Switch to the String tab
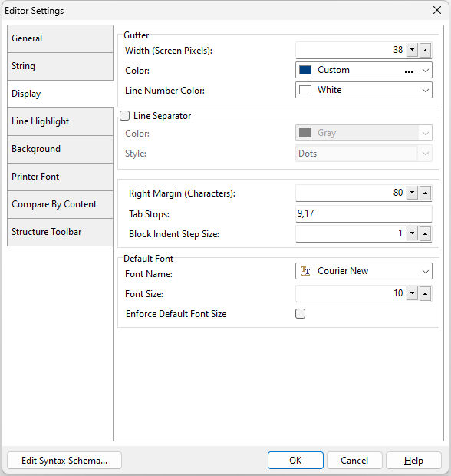The height and width of the screenshot is (476, 451). [60, 66]
